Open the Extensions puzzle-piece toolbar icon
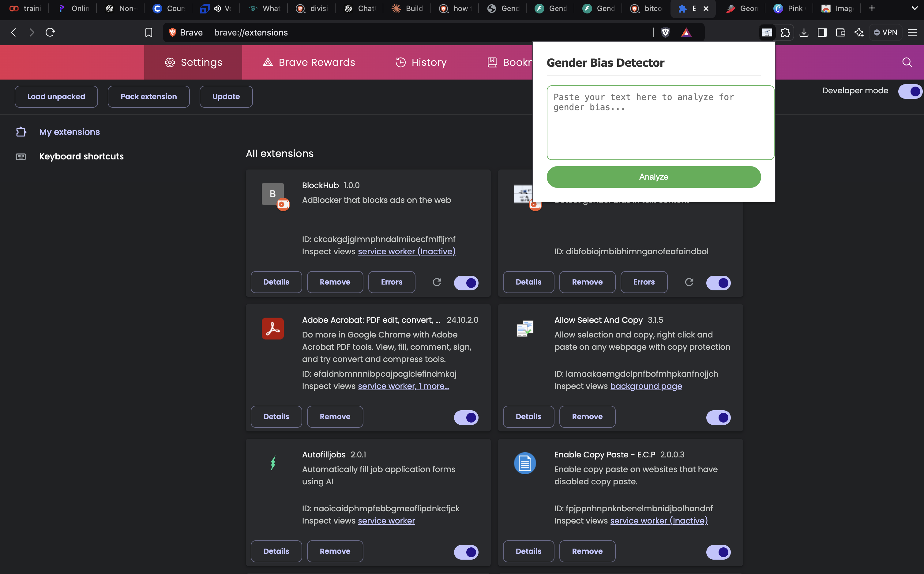The image size is (924, 574). coord(785,32)
